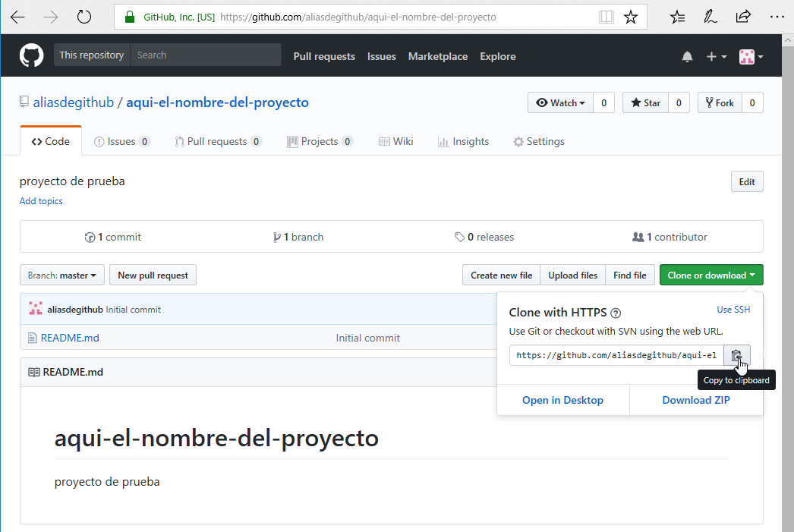
Task: Click the Edit description button
Action: pyautogui.click(x=747, y=182)
